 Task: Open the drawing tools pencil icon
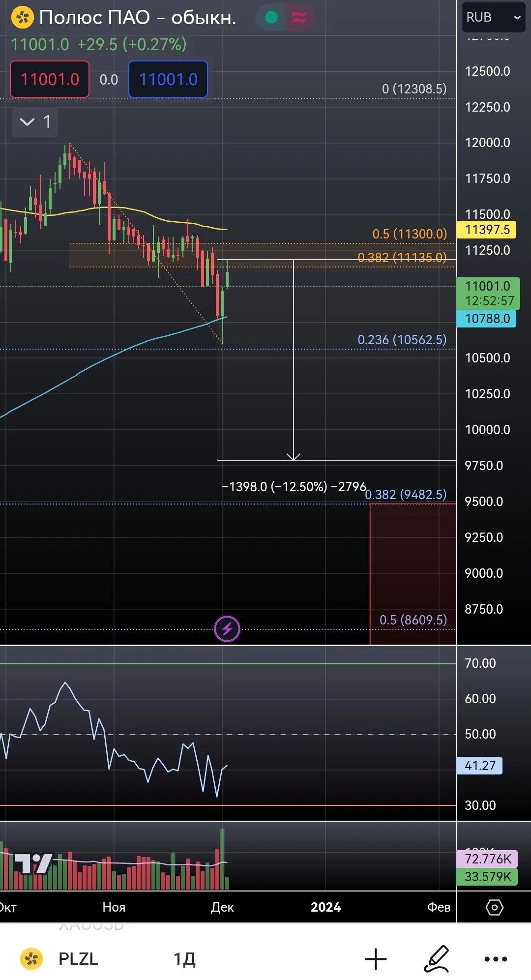(437, 958)
